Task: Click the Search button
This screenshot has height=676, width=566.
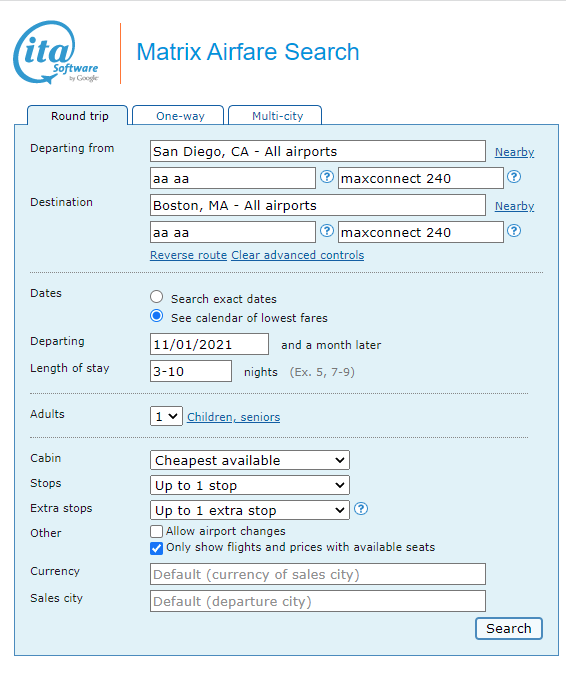Action: (x=509, y=629)
